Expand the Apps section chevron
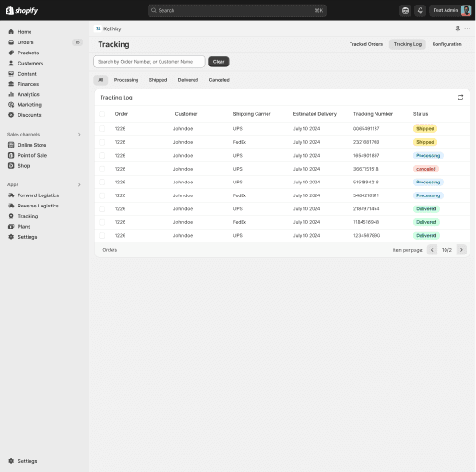476x472 pixels. tap(79, 184)
